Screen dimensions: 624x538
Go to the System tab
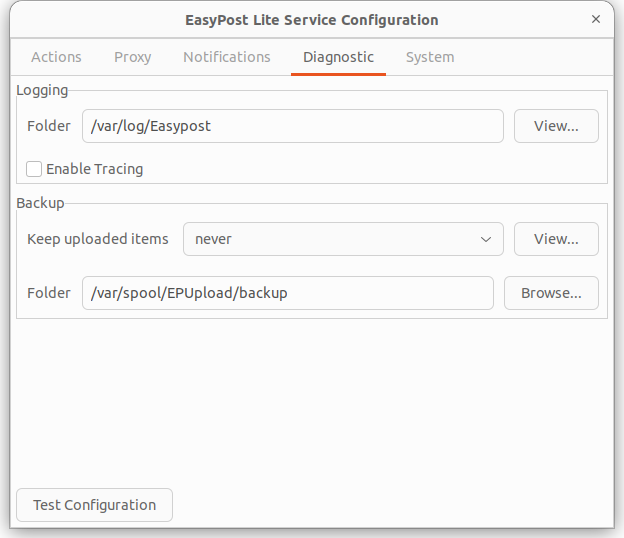(430, 57)
